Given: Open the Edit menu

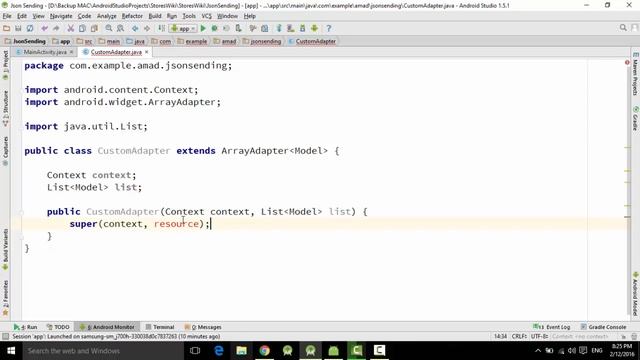Looking at the screenshot, I should coord(22,16).
